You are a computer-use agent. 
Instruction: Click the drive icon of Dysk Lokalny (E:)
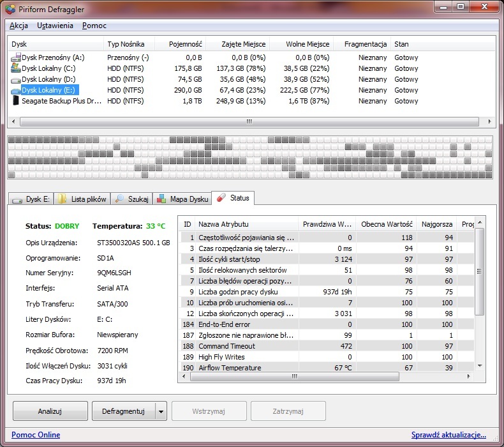(x=16, y=91)
